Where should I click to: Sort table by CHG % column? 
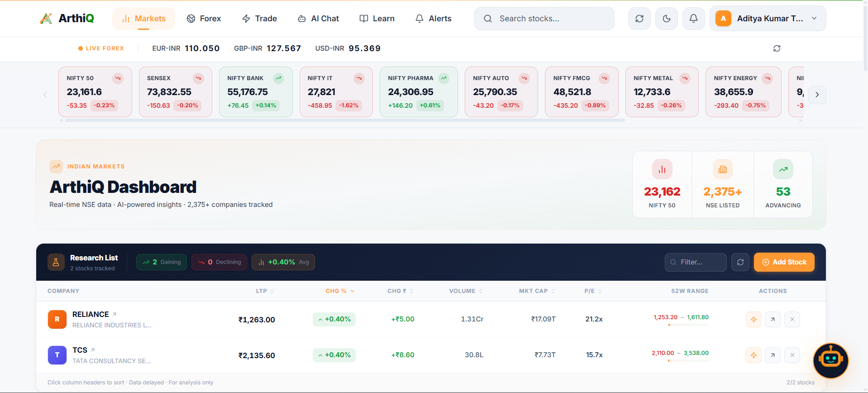tap(340, 291)
